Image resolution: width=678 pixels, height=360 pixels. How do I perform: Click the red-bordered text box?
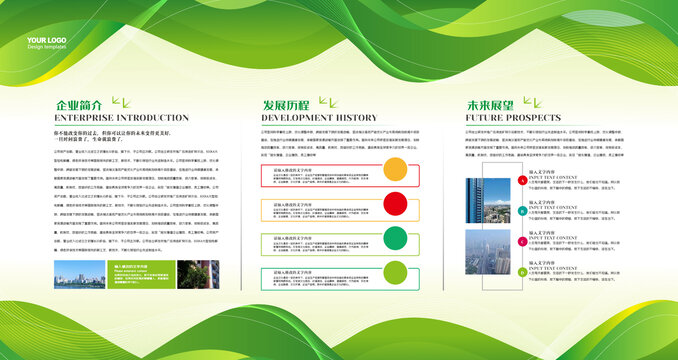click(x=340, y=175)
